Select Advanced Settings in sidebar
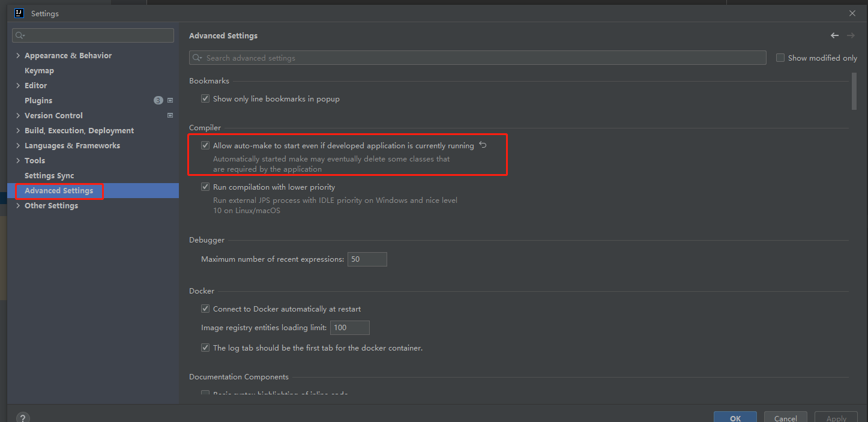The width and height of the screenshot is (868, 422). click(x=59, y=190)
